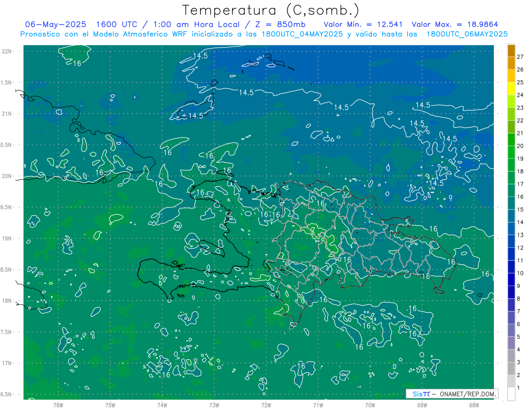Click the legend scale value '3'
The height and width of the screenshot is (411, 532).
point(519,362)
